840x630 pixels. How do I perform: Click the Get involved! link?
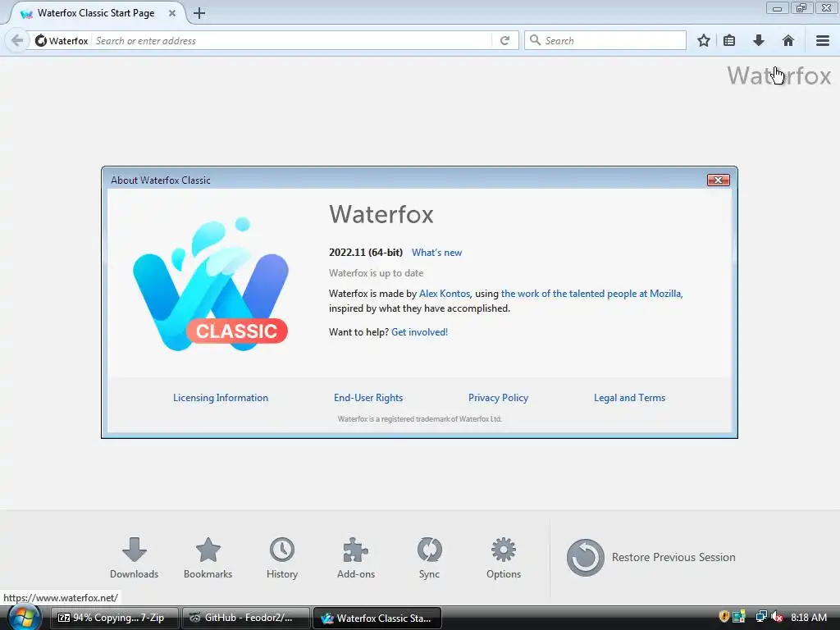[419, 332]
